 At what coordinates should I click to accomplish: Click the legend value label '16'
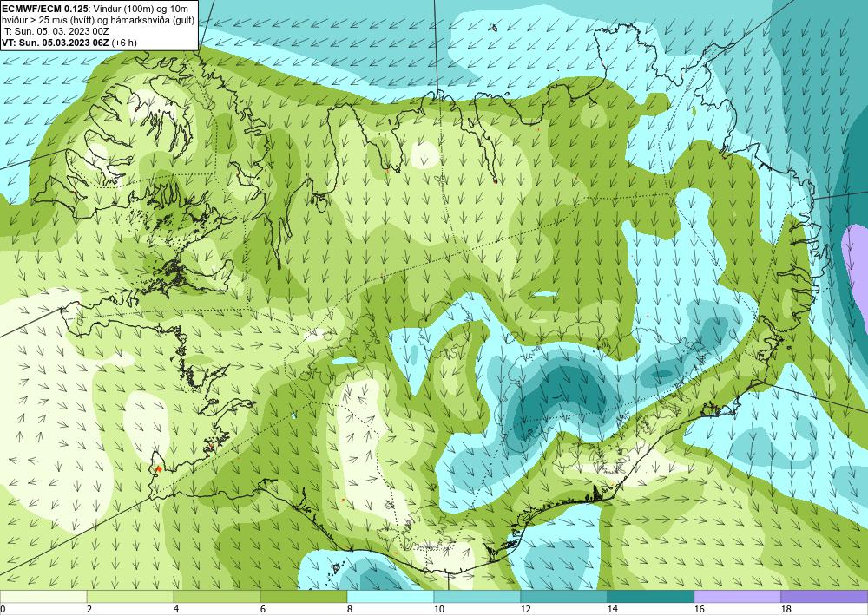click(699, 610)
